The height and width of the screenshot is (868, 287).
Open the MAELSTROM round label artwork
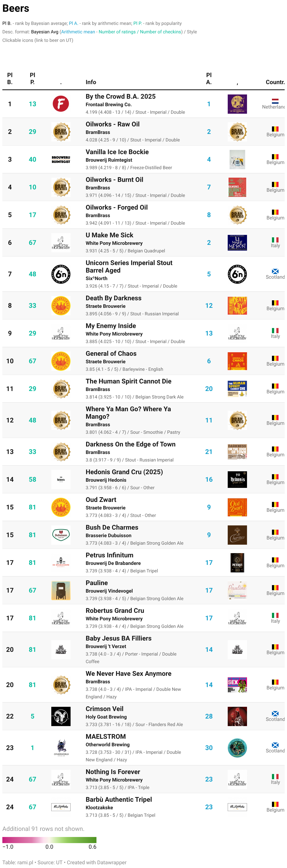[x=237, y=747]
